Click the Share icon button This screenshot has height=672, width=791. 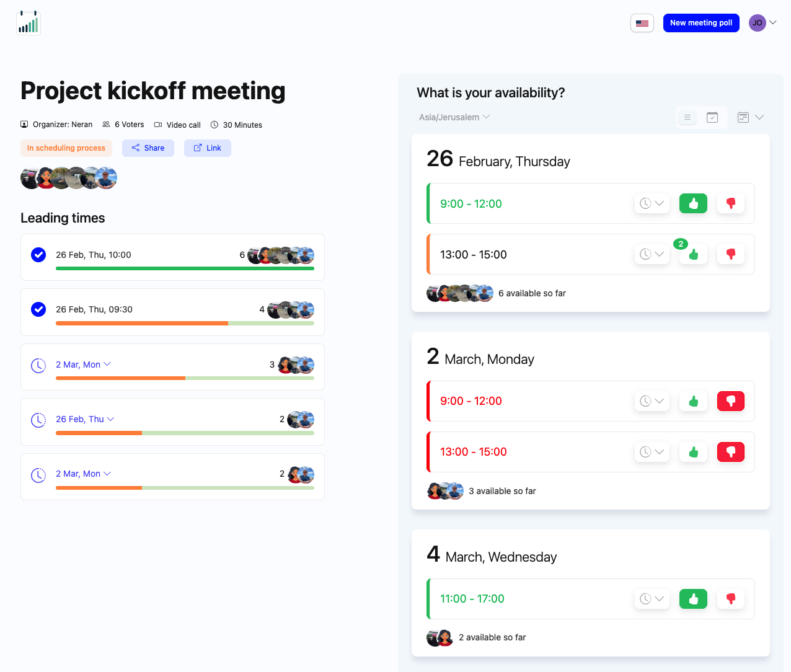(135, 148)
